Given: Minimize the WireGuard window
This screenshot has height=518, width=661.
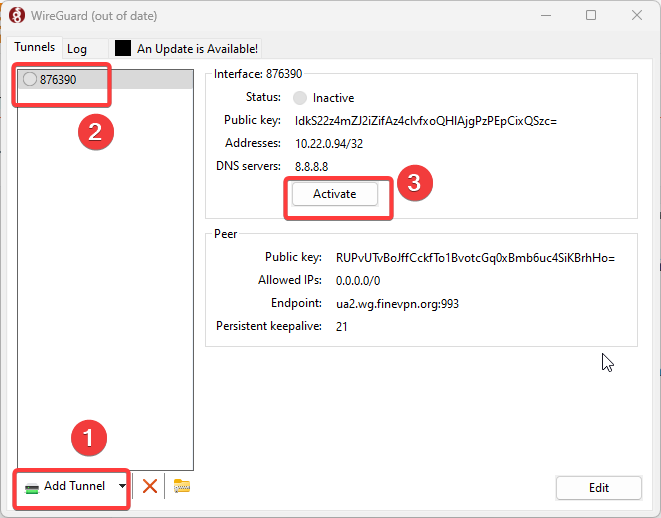Looking at the screenshot, I should (546, 16).
